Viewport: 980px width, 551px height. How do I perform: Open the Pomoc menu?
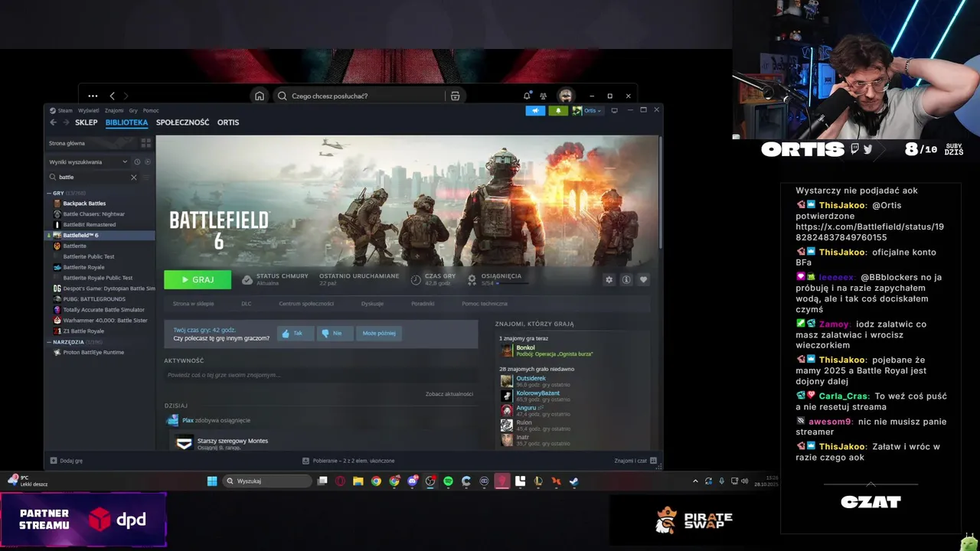click(x=151, y=110)
